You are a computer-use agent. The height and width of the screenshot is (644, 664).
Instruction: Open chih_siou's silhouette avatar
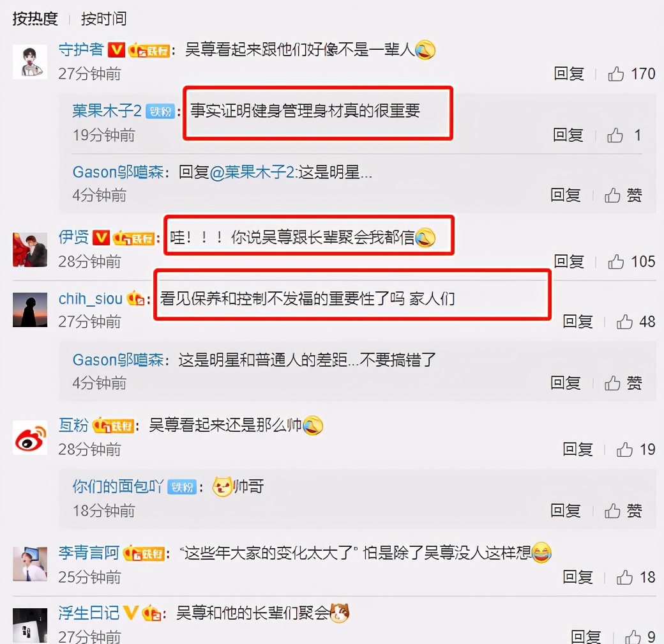29,310
